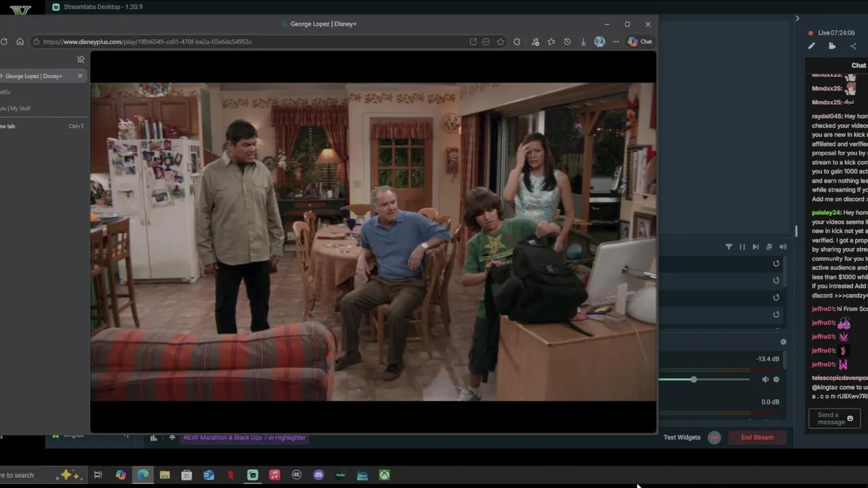Filter recent events with the funnel icon
Image resolution: width=868 pixels, height=488 pixels.
point(729,247)
